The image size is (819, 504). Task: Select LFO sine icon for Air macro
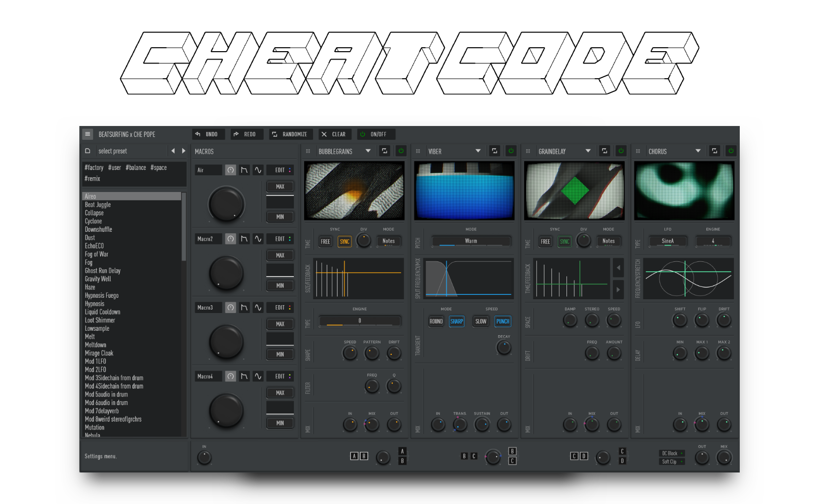tap(258, 170)
